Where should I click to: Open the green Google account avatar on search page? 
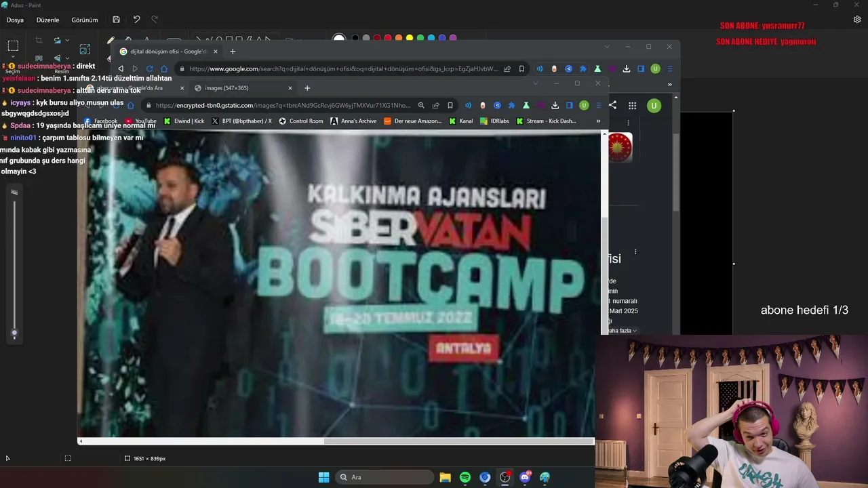point(654,106)
